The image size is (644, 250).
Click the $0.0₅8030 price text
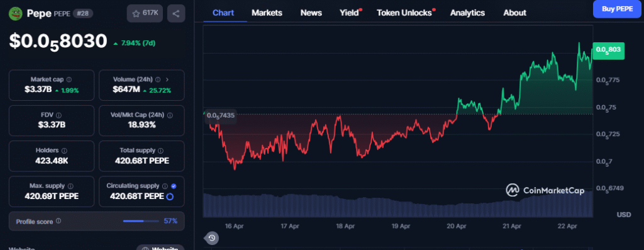tap(58, 42)
